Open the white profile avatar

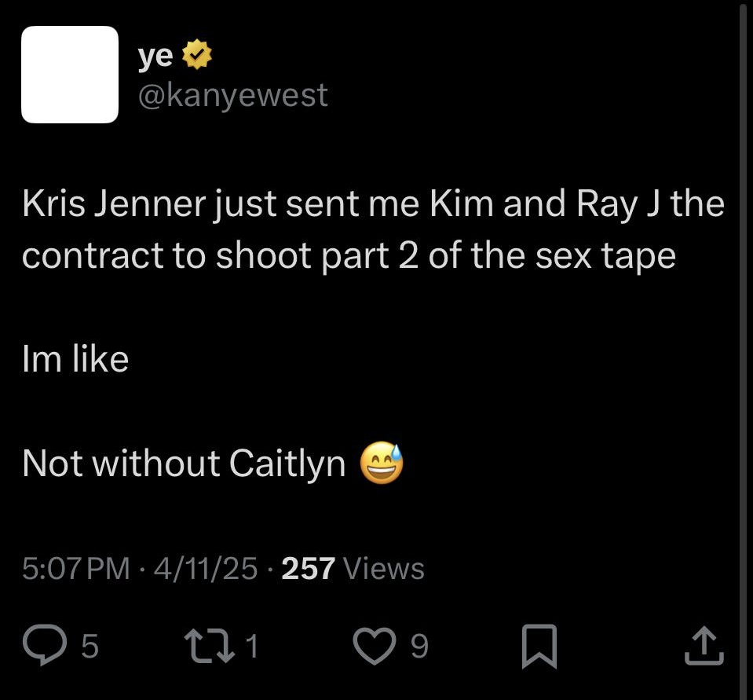coord(70,75)
